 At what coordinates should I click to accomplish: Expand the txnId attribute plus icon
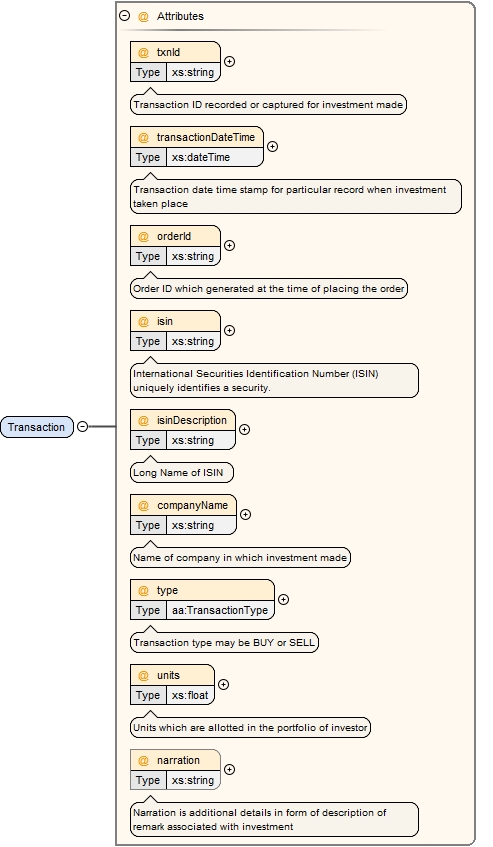click(x=229, y=62)
